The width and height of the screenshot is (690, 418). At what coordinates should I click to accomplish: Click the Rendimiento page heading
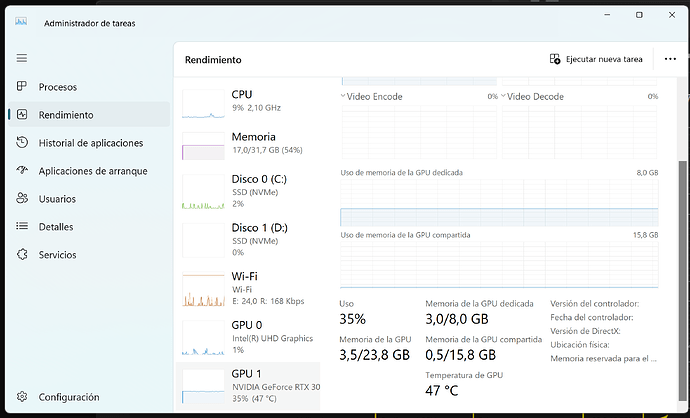(213, 60)
